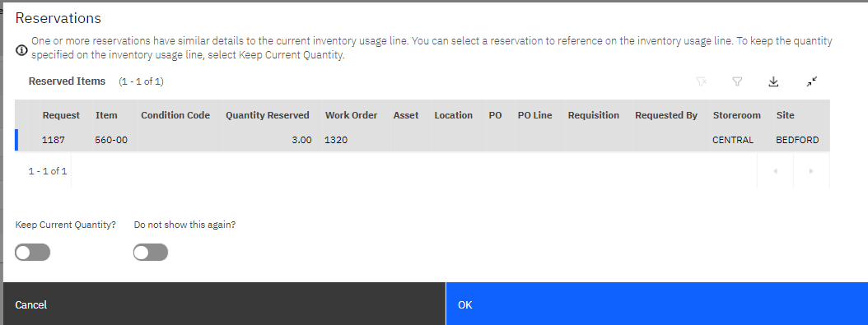
Task: Confirm with the OK button
Action: tap(656, 304)
